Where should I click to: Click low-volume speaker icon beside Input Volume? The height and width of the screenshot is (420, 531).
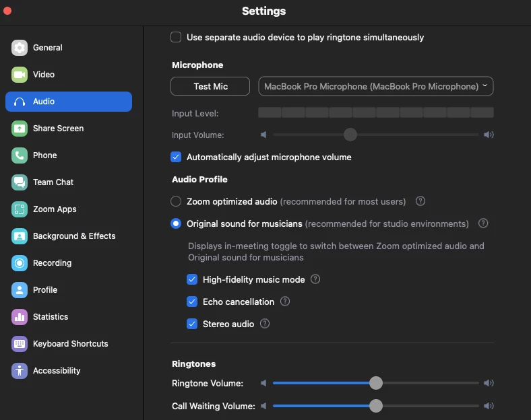tap(263, 135)
